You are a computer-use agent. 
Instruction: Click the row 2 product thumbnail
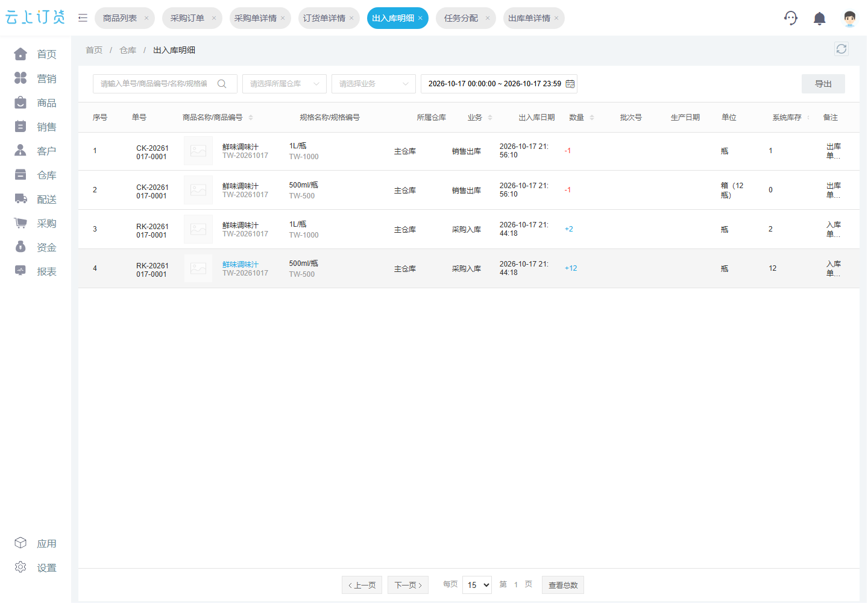[x=198, y=190]
